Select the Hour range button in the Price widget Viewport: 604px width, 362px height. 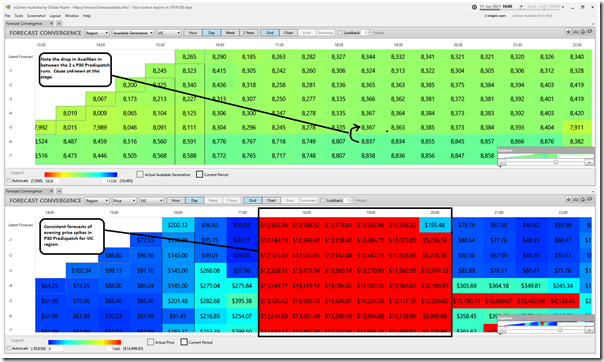(176, 200)
